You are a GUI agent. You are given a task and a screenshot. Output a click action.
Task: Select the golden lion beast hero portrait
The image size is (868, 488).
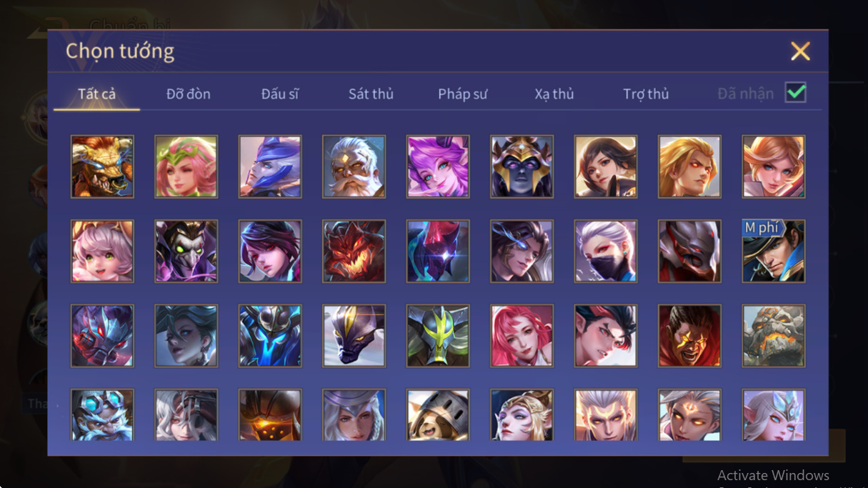click(x=102, y=166)
